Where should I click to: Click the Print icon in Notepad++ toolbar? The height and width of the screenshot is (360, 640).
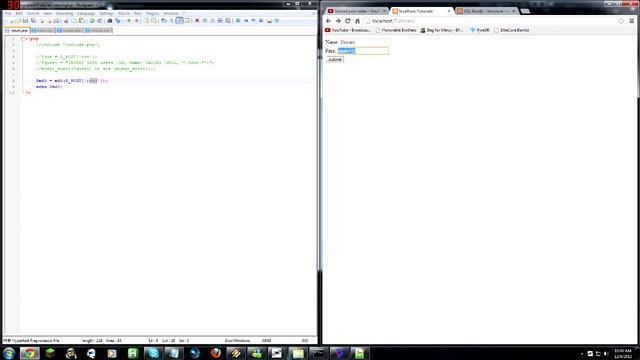57,20
